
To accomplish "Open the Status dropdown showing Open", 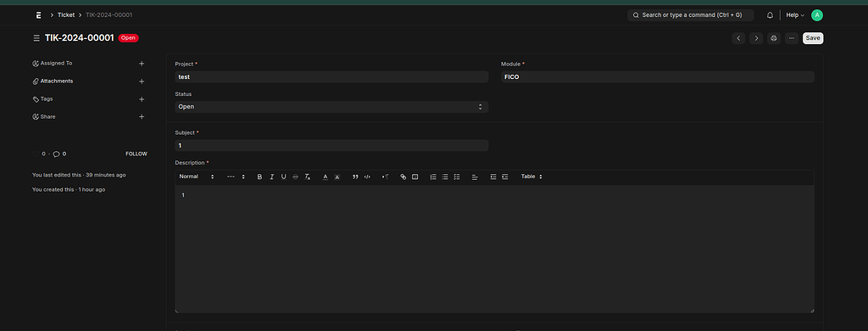I will tap(331, 106).
